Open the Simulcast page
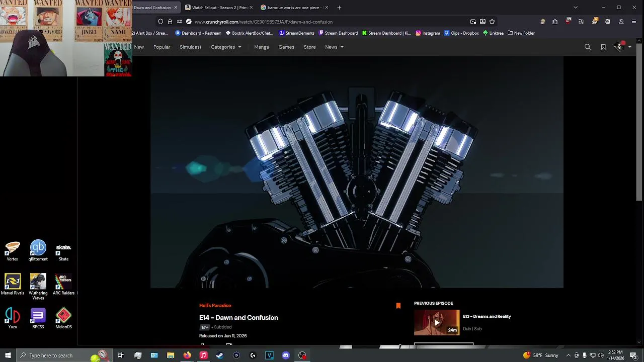 190,47
